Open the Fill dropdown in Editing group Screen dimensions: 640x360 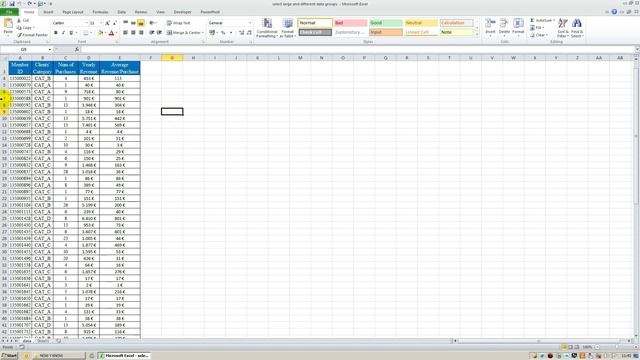537,28
